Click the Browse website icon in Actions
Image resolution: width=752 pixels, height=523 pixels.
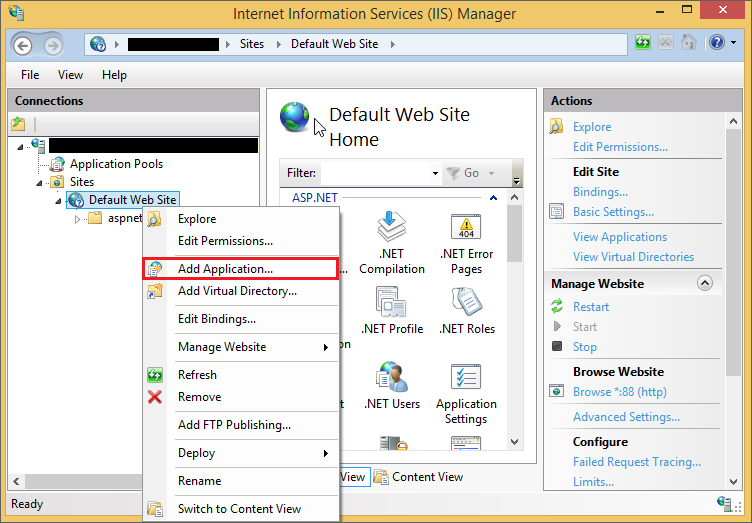(556, 391)
